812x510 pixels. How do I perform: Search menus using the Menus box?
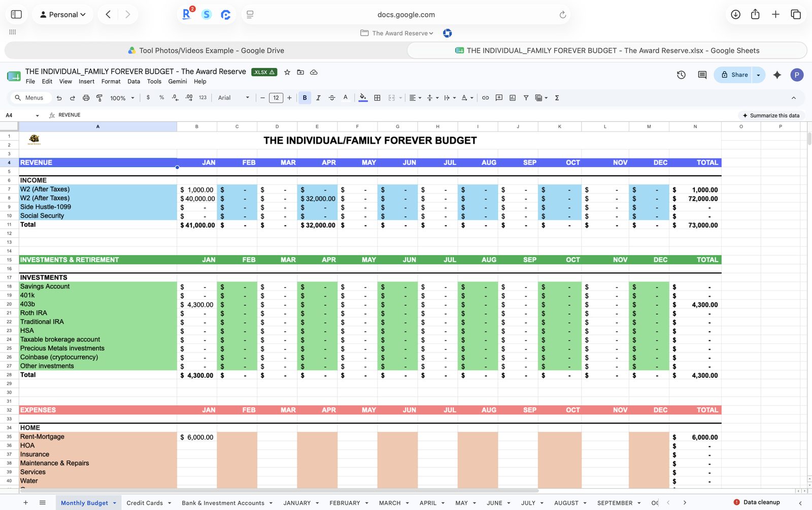(x=29, y=98)
